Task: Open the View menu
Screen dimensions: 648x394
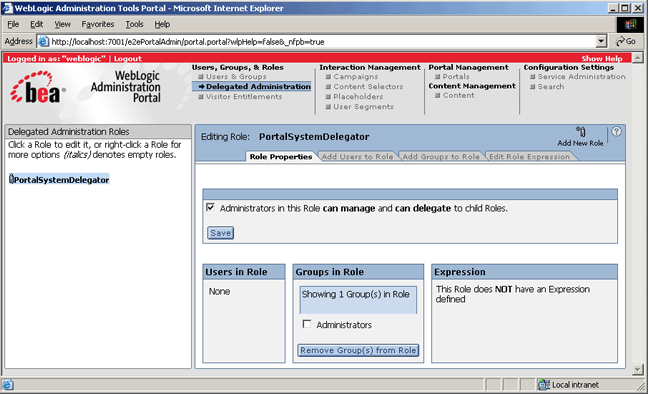Action: (x=62, y=24)
